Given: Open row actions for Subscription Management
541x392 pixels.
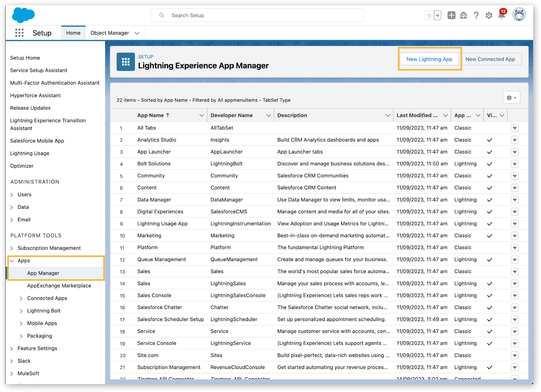Looking at the screenshot, I should [x=515, y=367].
